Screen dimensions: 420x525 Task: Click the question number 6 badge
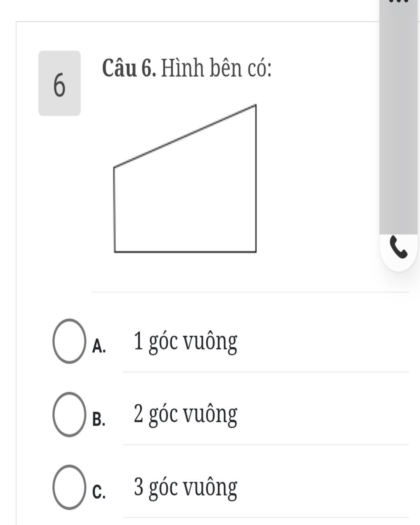[59, 83]
